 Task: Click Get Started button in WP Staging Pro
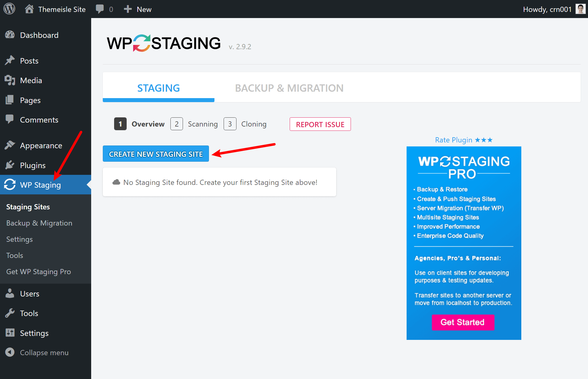pyautogui.click(x=463, y=322)
